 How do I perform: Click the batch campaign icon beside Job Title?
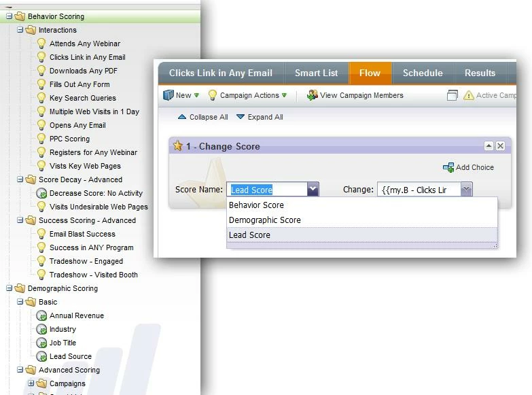tap(41, 343)
